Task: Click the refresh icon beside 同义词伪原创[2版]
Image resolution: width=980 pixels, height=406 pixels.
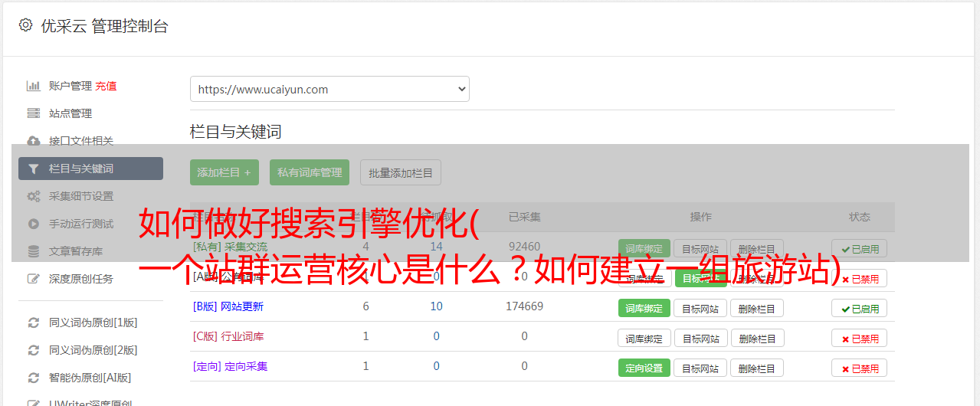Action: (34, 350)
